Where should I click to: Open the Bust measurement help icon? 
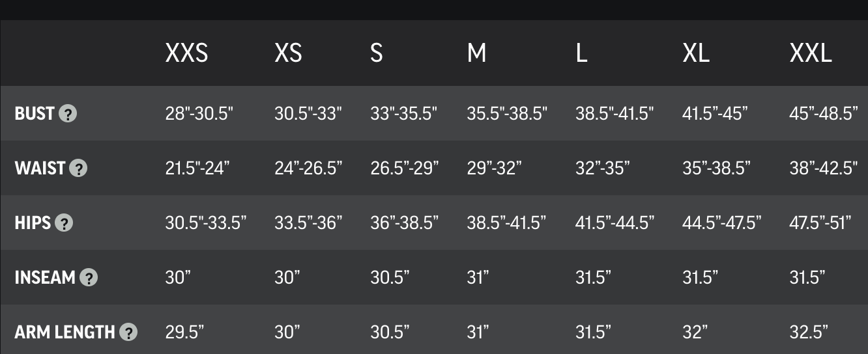[x=68, y=114]
